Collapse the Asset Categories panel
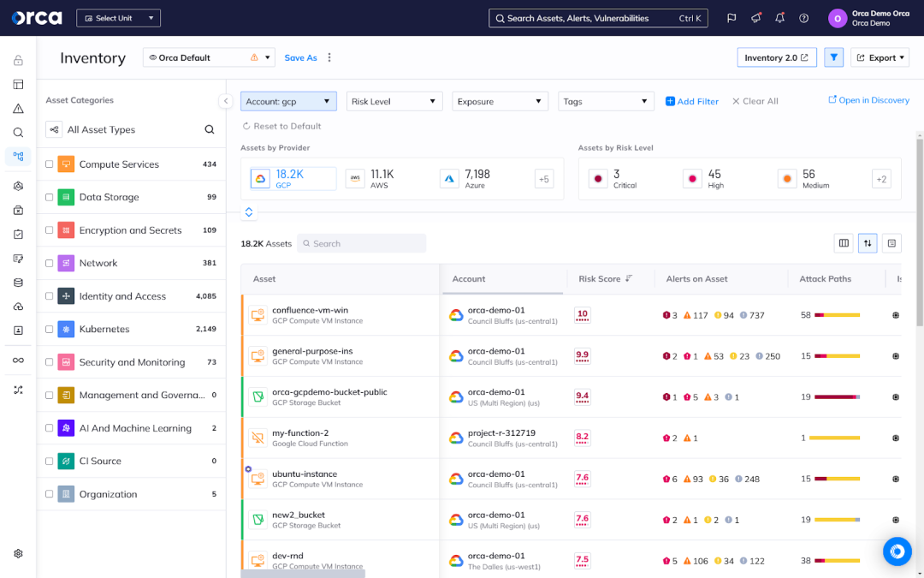 click(226, 101)
